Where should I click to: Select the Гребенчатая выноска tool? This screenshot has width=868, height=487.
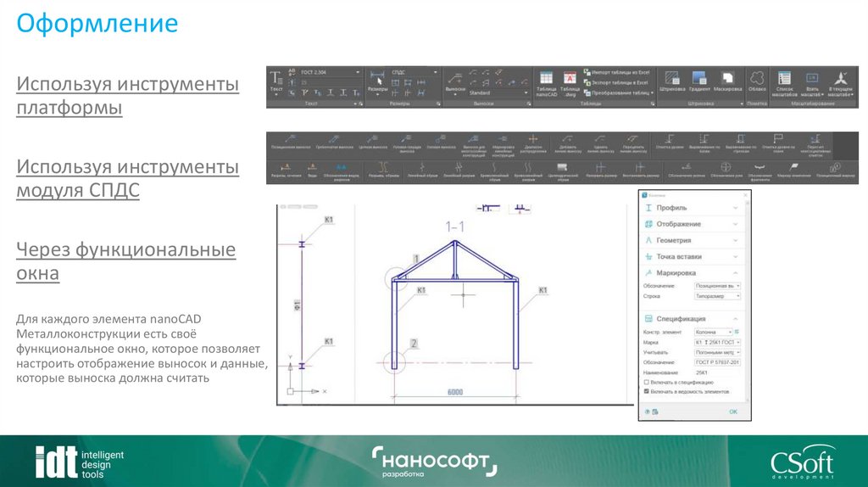[334, 143]
